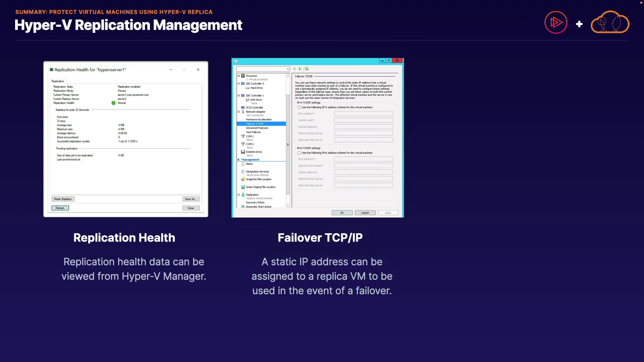Screen dimensions: 644x362
Task: Enable the IPv6 address scheme checkbox
Action: [299, 153]
